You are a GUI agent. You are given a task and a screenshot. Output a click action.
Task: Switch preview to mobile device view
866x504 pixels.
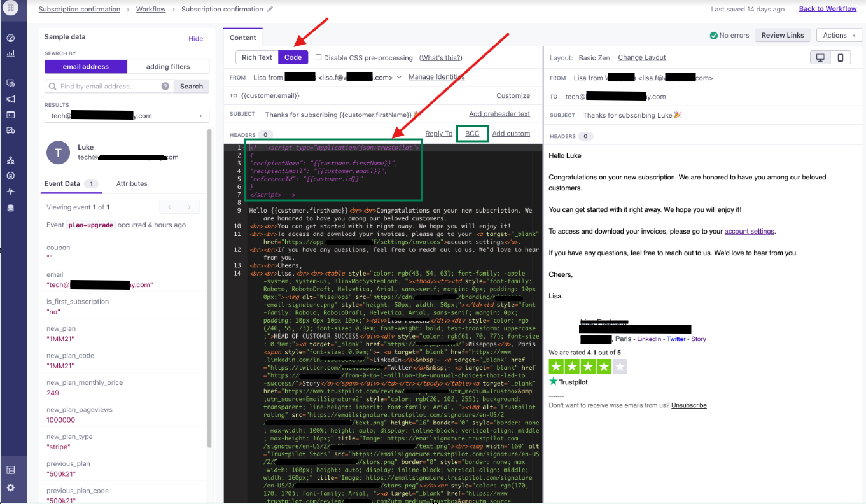(840, 58)
